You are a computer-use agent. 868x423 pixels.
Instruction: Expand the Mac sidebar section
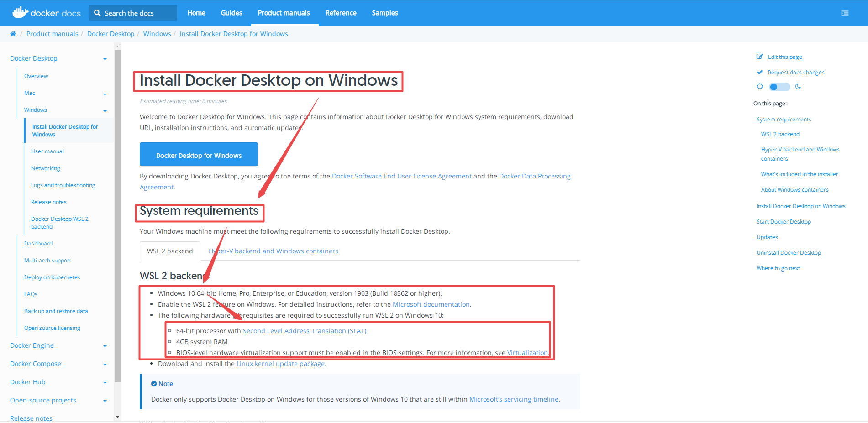[x=105, y=93]
